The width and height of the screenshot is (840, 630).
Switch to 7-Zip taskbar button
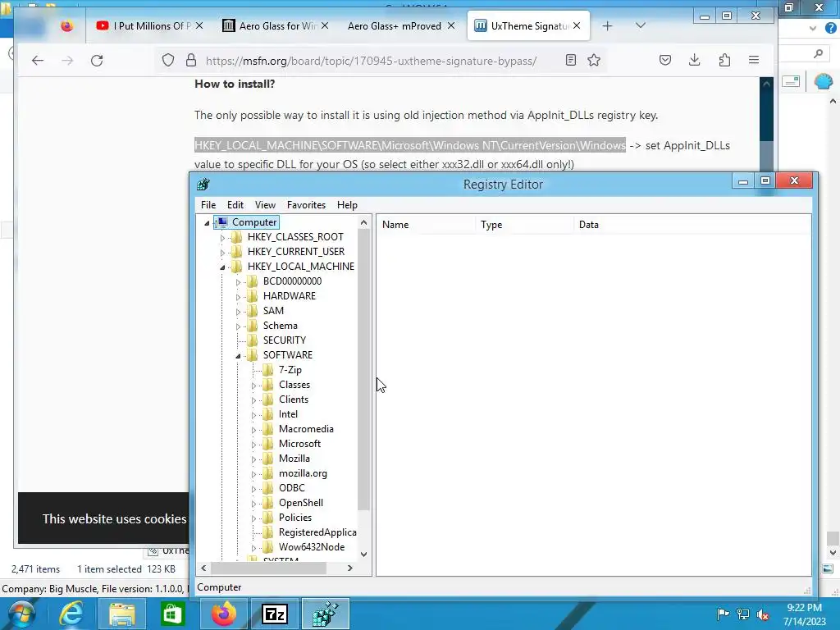pyautogui.click(x=274, y=614)
